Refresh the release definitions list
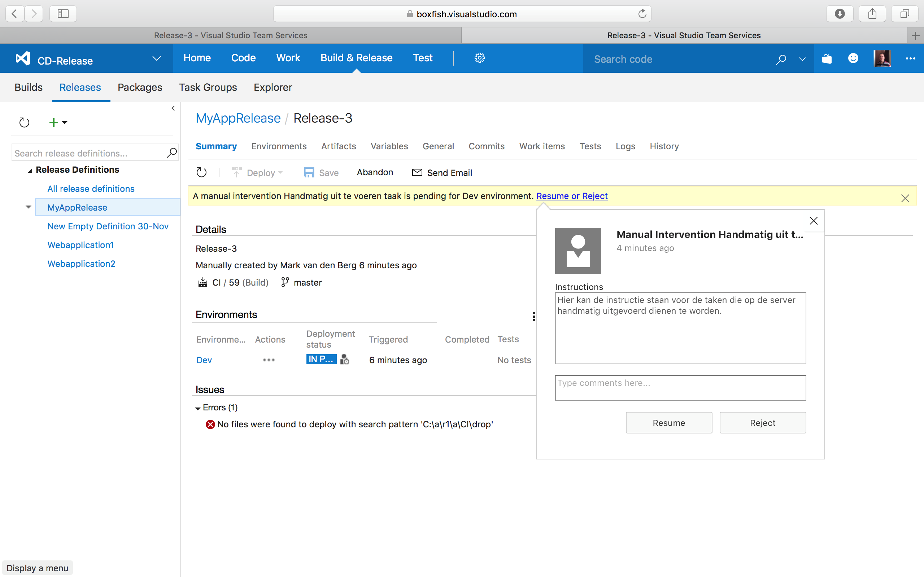Image resolution: width=924 pixels, height=577 pixels. pyautogui.click(x=24, y=122)
